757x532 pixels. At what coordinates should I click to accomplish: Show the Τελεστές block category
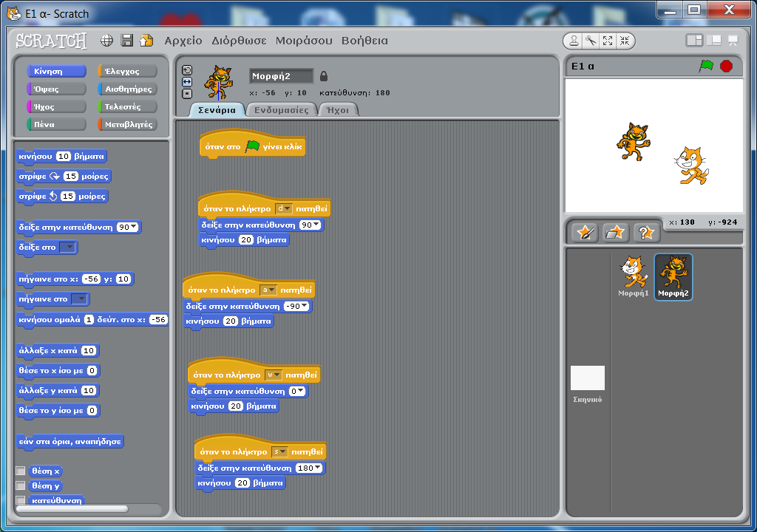click(127, 106)
